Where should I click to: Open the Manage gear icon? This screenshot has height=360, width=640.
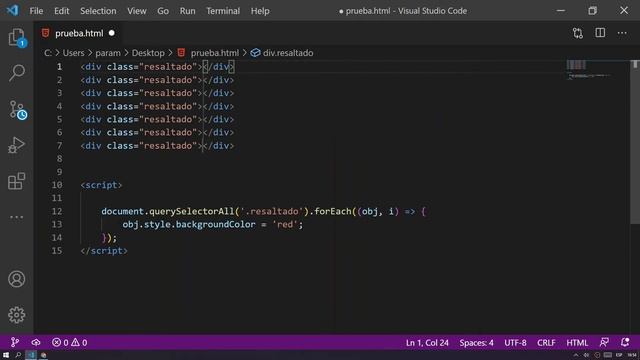point(17,315)
